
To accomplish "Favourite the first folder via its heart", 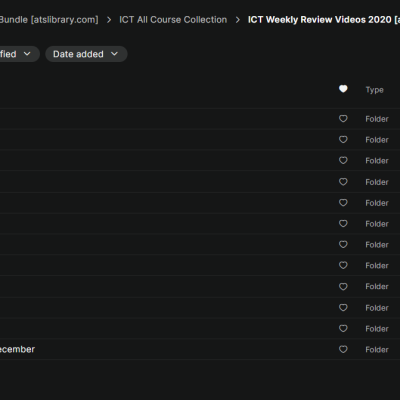I will 343,119.
